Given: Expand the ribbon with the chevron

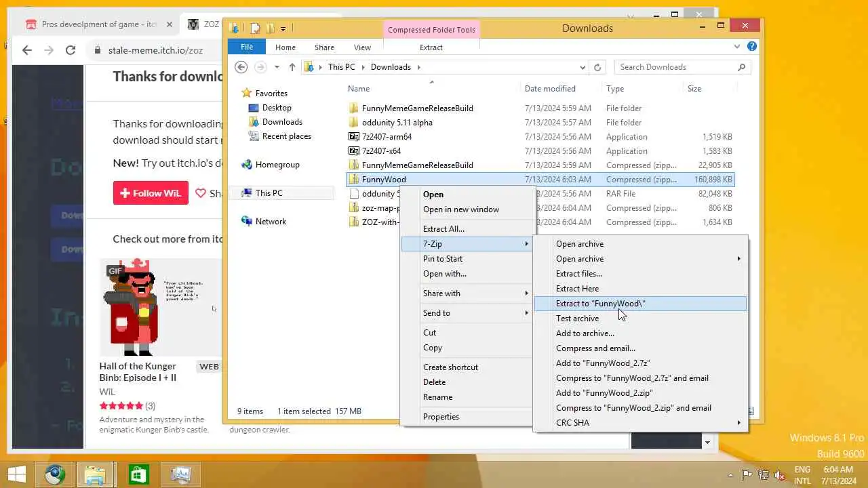Looking at the screenshot, I should click(x=737, y=47).
